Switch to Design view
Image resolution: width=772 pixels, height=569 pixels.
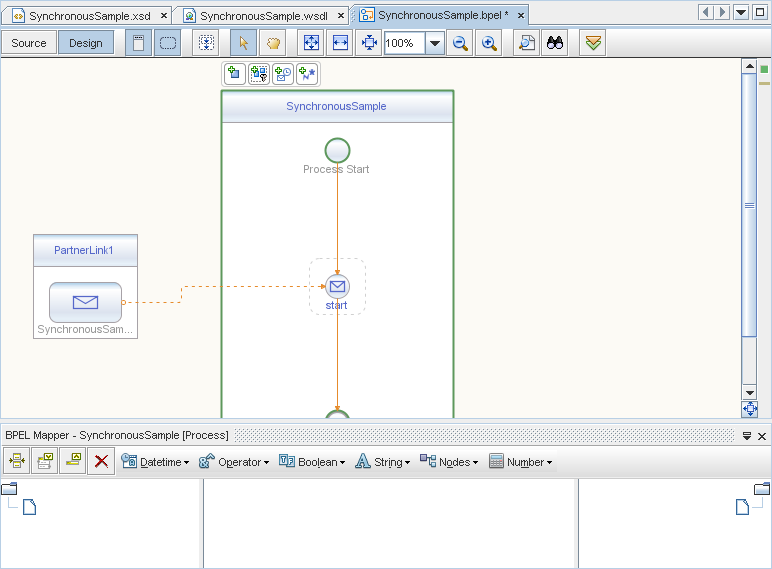click(x=85, y=43)
